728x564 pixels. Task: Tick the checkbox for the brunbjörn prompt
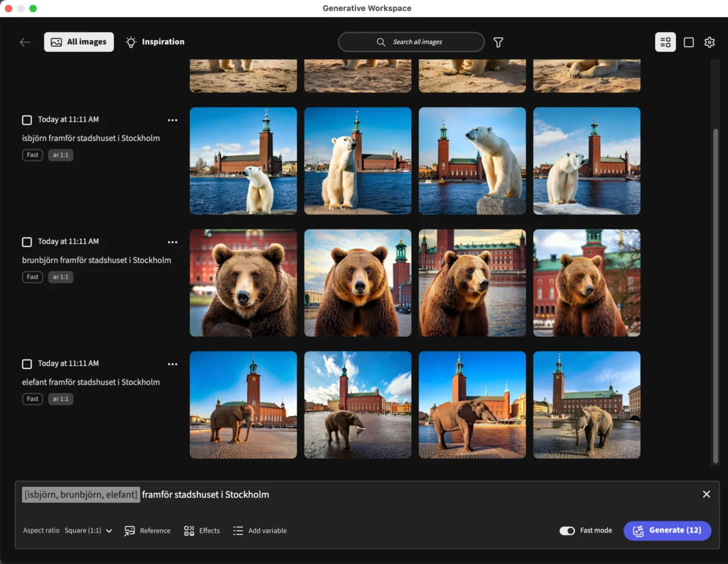27,242
